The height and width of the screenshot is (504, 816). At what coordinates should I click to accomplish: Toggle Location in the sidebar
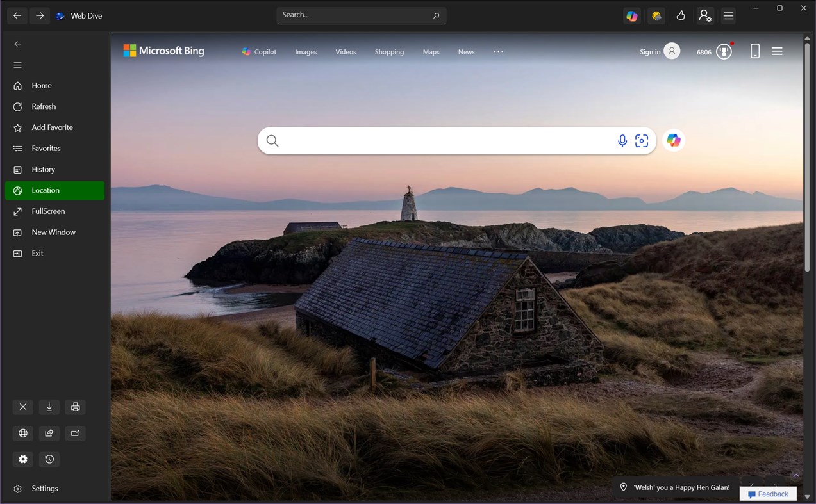(45, 190)
